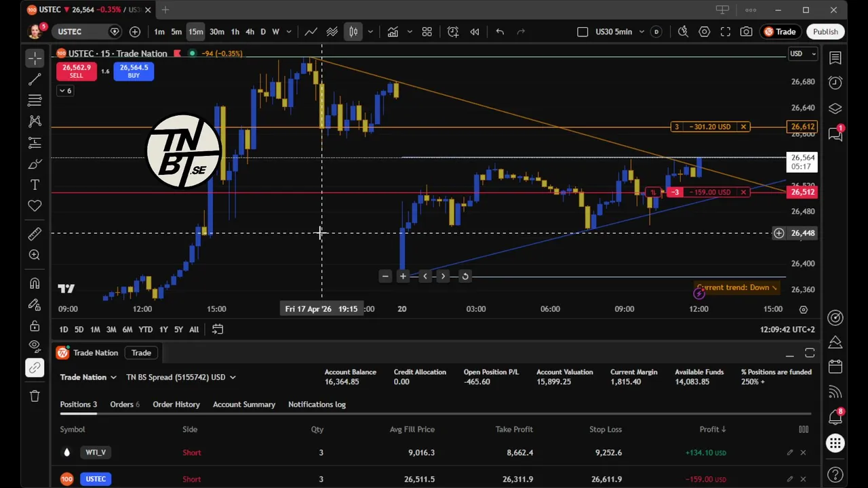Open the TN BS Spread account selector
This screenshot has width=868, height=488.
click(x=181, y=377)
